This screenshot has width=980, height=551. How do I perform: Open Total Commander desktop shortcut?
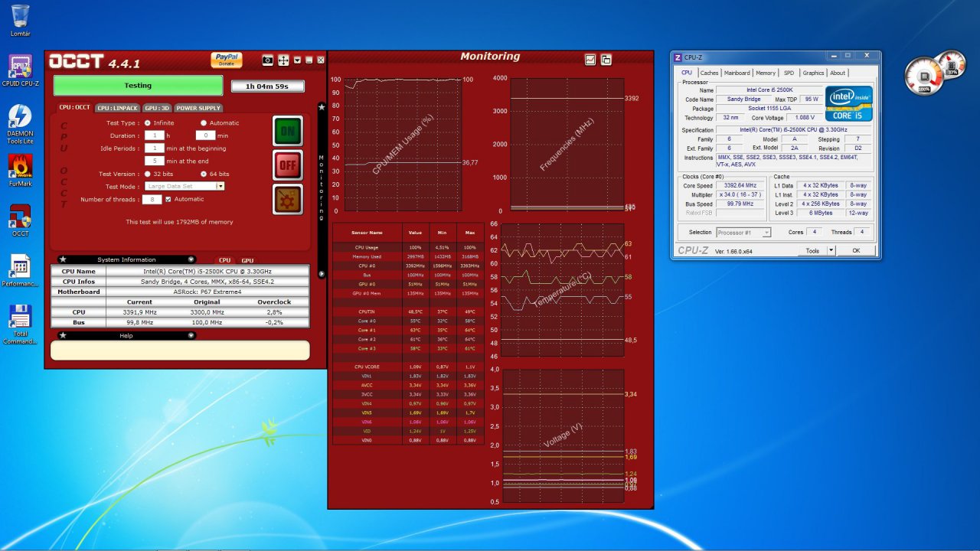21,325
